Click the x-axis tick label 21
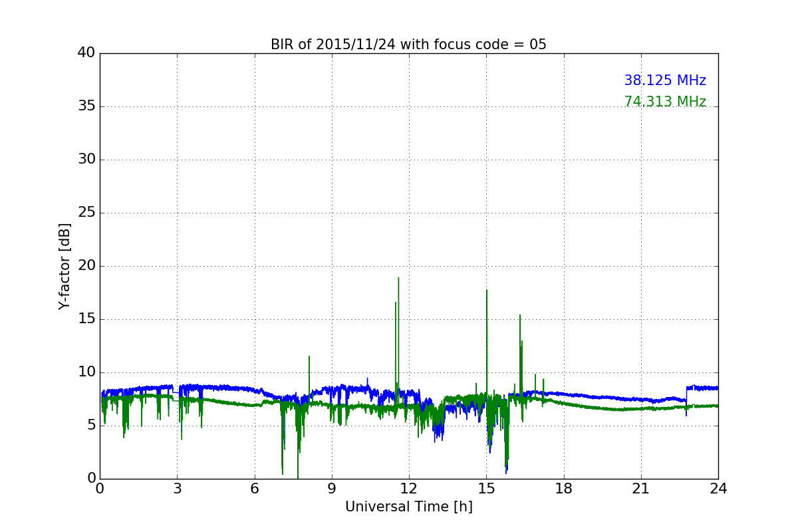This screenshot has width=798, height=532. pyautogui.click(x=641, y=489)
